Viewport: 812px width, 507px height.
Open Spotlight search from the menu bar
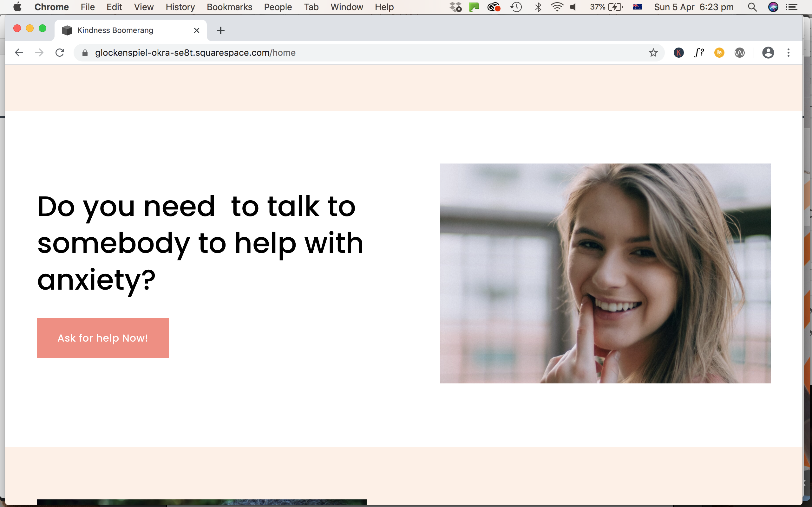(752, 7)
